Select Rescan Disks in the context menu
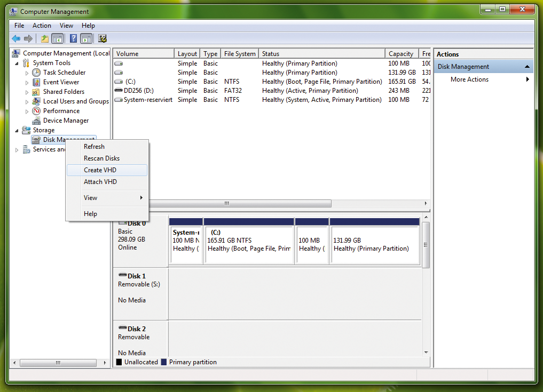Image resolution: width=543 pixels, height=392 pixels. pos(100,158)
